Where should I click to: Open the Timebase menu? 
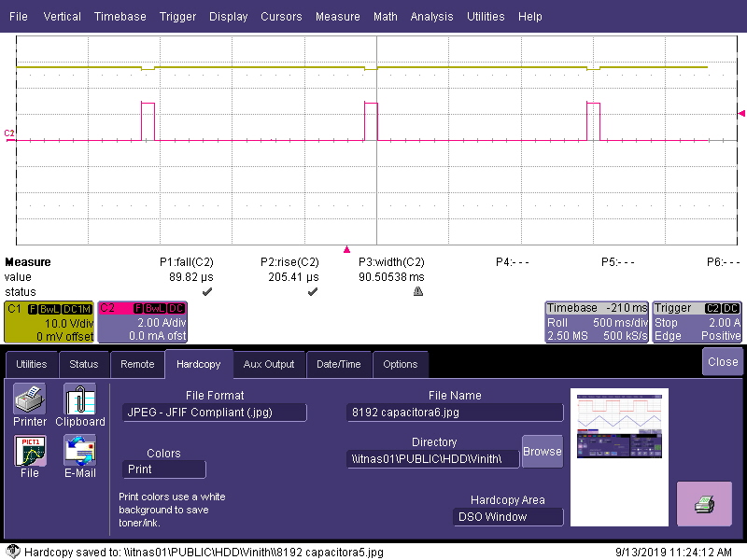pyautogui.click(x=120, y=17)
